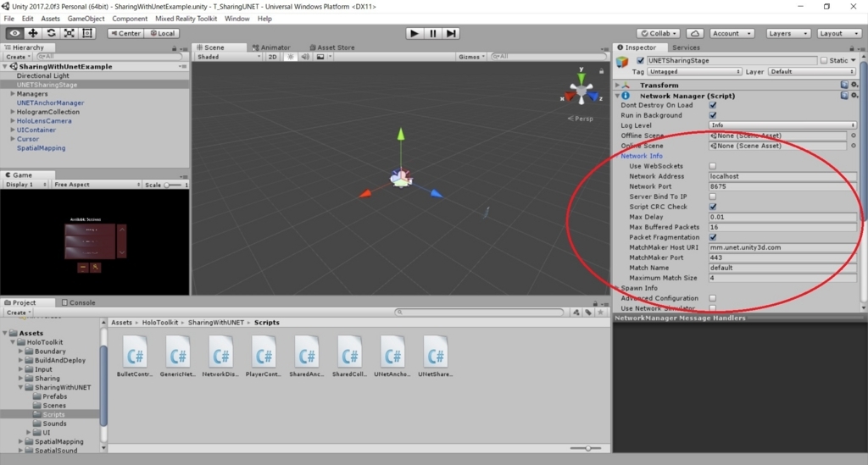Click the Pause button
Image resolution: width=868 pixels, height=465 pixels.
433,33
